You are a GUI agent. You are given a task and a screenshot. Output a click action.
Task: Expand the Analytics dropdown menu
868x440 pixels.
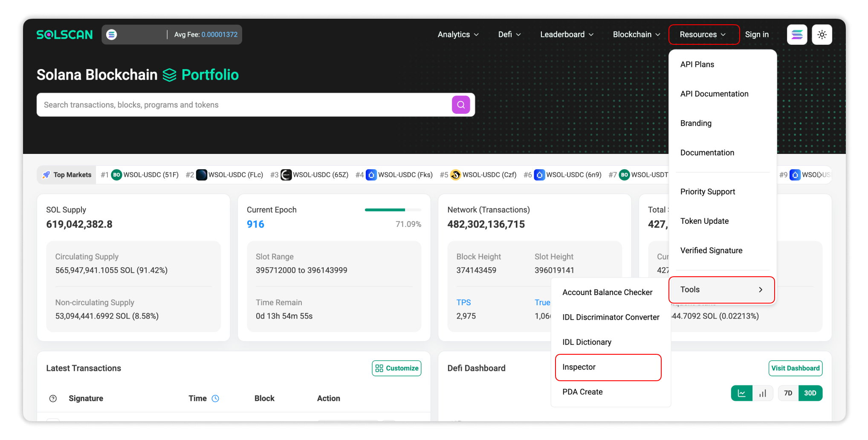click(x=458, y=35)
